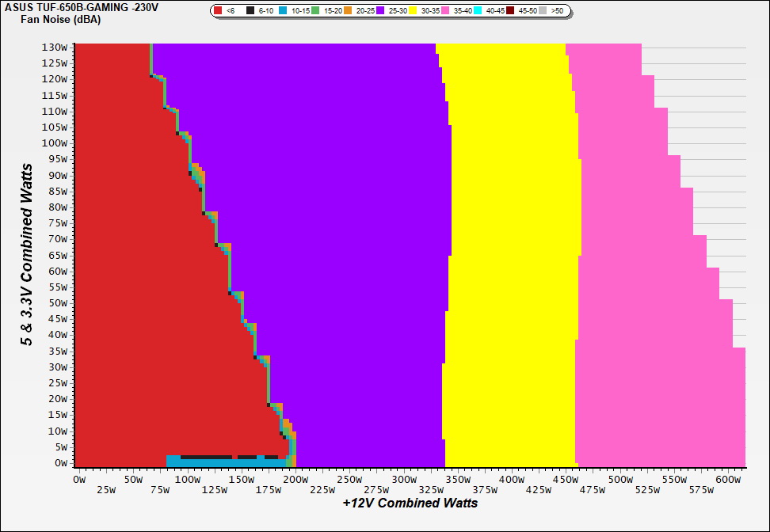Click the cyan 40-45 legend swatch
770x532 pixels.
pos(478,11)
